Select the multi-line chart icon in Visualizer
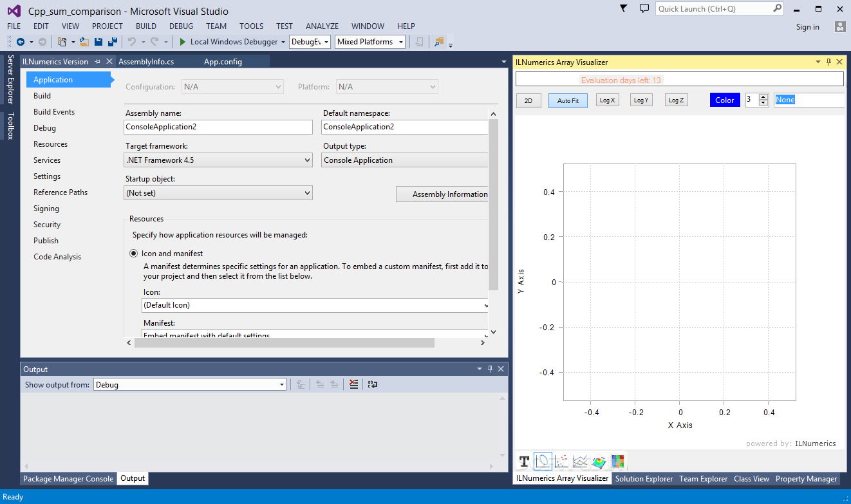Viewport: 851px width, 504px height. click(580, 461)
